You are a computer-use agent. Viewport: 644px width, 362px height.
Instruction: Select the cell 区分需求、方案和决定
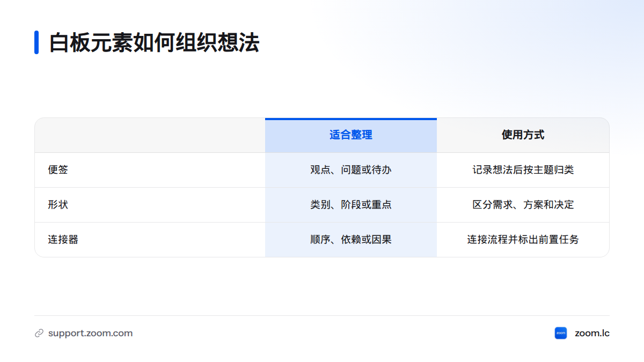523,205
